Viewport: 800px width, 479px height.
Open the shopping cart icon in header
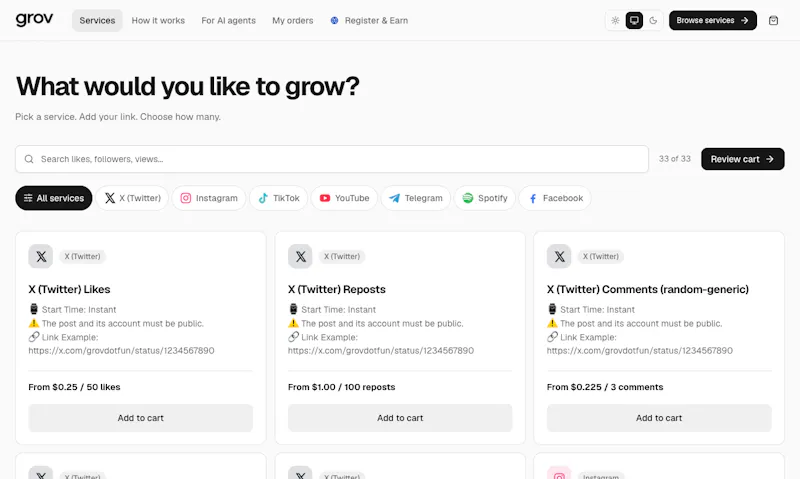773,20
